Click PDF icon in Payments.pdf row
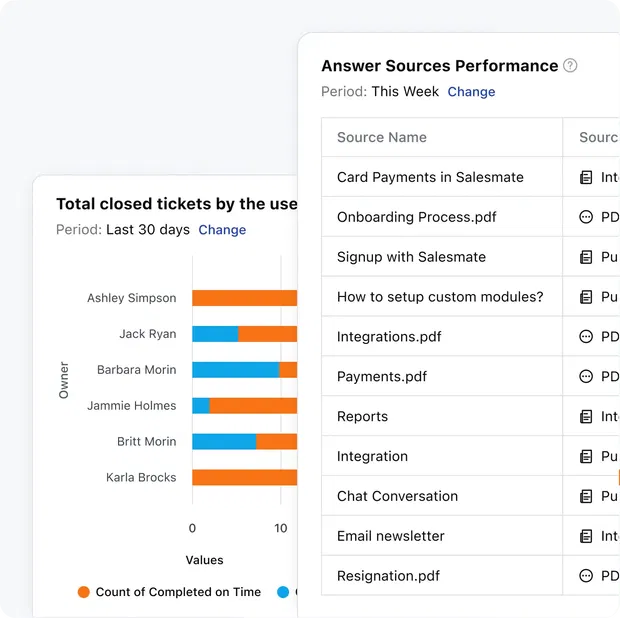Image resolution: width=620 pixels, height=618 pixels. (586, 377)
